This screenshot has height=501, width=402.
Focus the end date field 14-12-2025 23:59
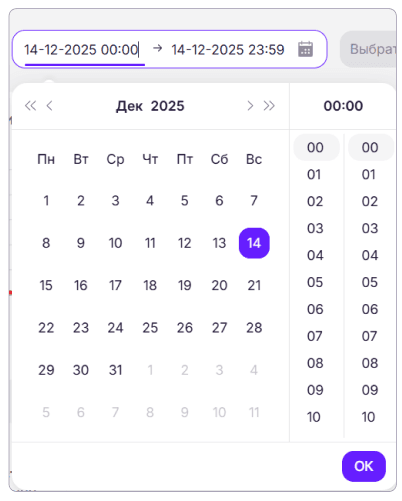pyautogui.click(x=228, y=50)
